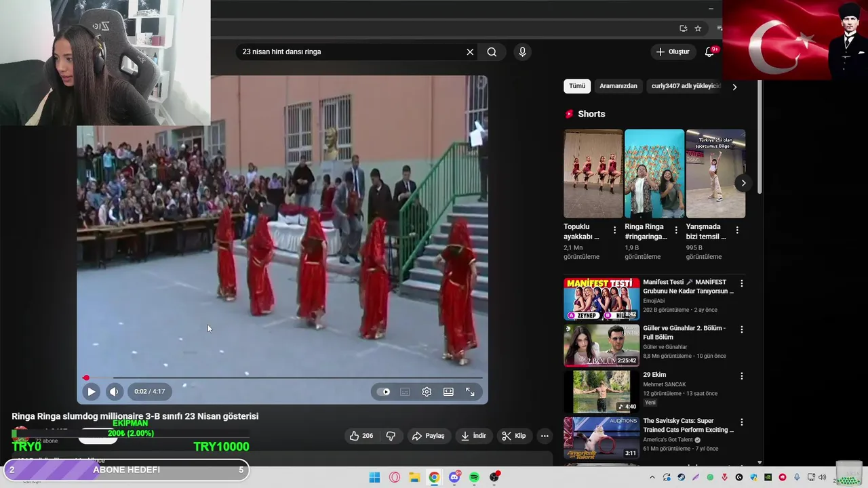This screenshot has width=868, height=488.
Task: Click the system tray microphone icon
Action: click(797, 477)
